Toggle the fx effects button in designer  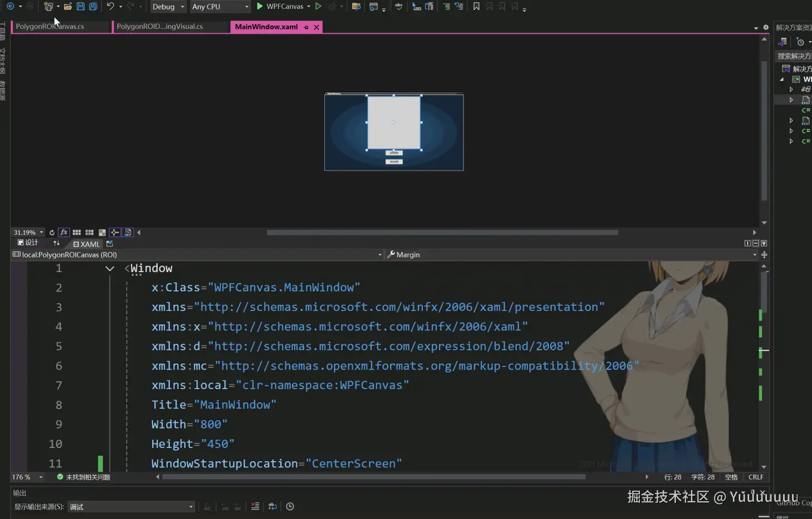[x=64, y=233]
